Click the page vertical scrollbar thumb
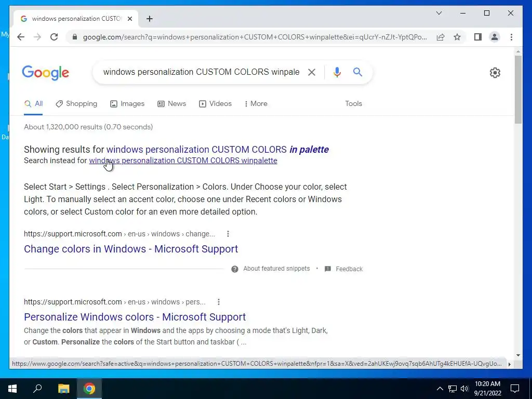The height and width of the screenshot is (399, 532). [518, 89]
